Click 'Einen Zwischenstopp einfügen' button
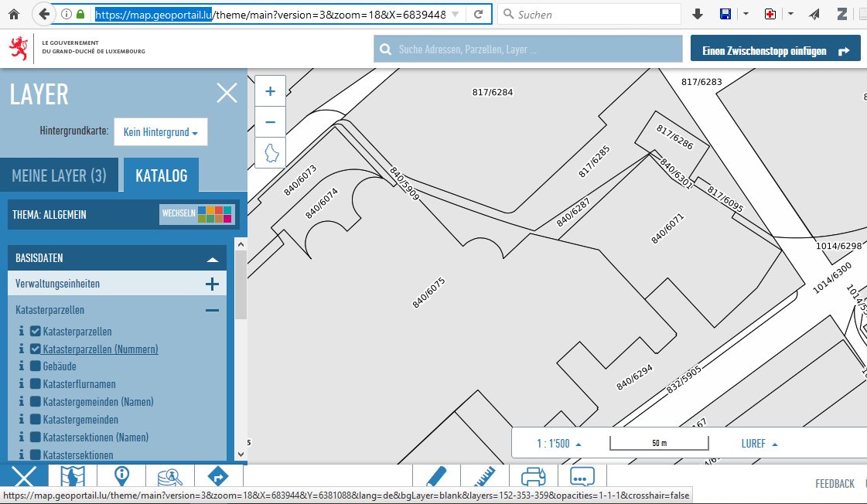This screenshot has width=867, height=504. pyautogui.click(x=775, y=51)
